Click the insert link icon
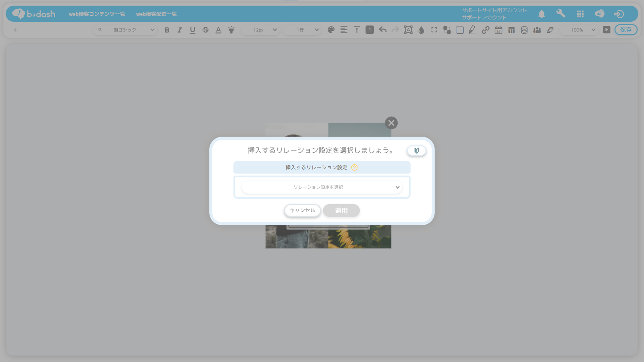Image resolution: width=644 pixels, height=362 pixels. (485, 30)
